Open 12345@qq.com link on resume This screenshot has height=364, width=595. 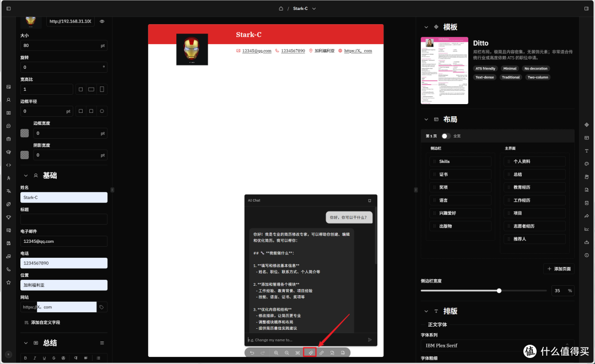257,51
